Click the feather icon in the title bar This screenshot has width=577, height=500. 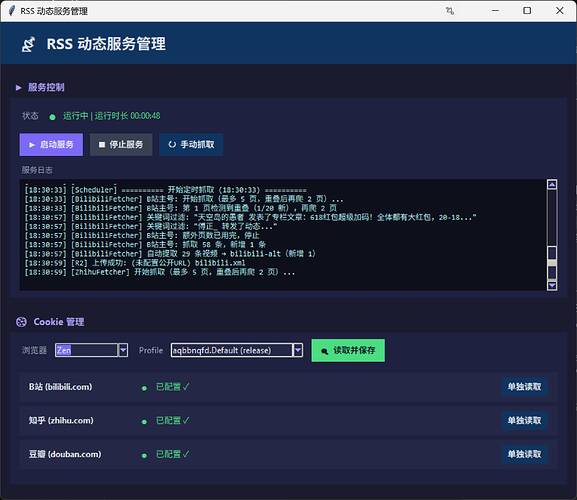coord(12,11)
